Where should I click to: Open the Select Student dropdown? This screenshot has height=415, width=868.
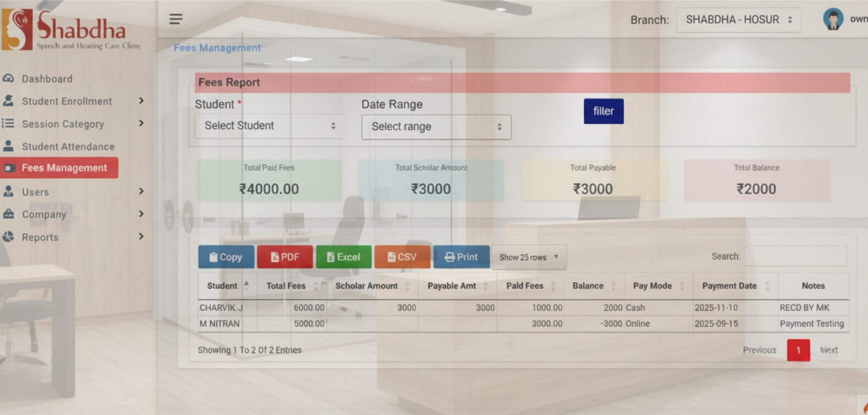click(x=269, y=126)
